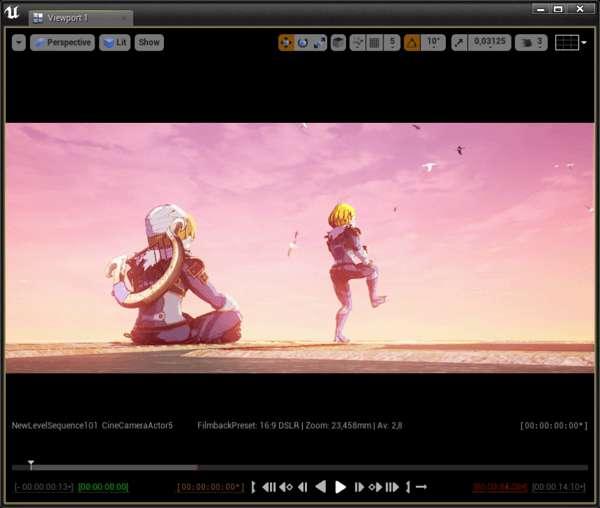Click the rightmost view range end time field

(559, 487)
